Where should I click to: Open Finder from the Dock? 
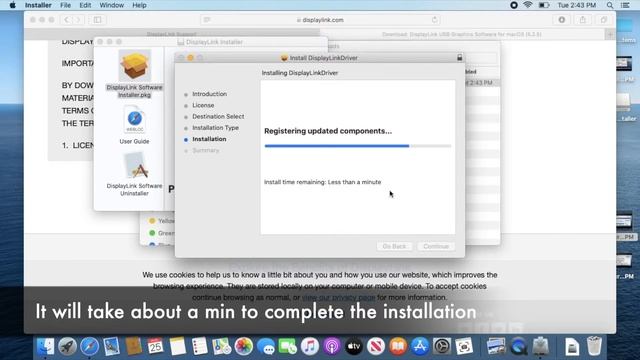[45, 347]
